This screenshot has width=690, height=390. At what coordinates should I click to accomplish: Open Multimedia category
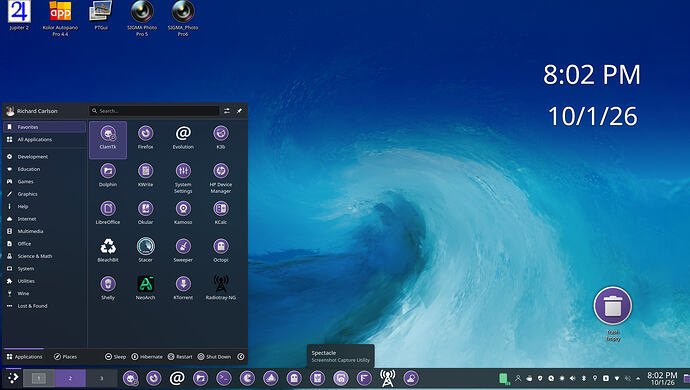[x=44, y=231]
